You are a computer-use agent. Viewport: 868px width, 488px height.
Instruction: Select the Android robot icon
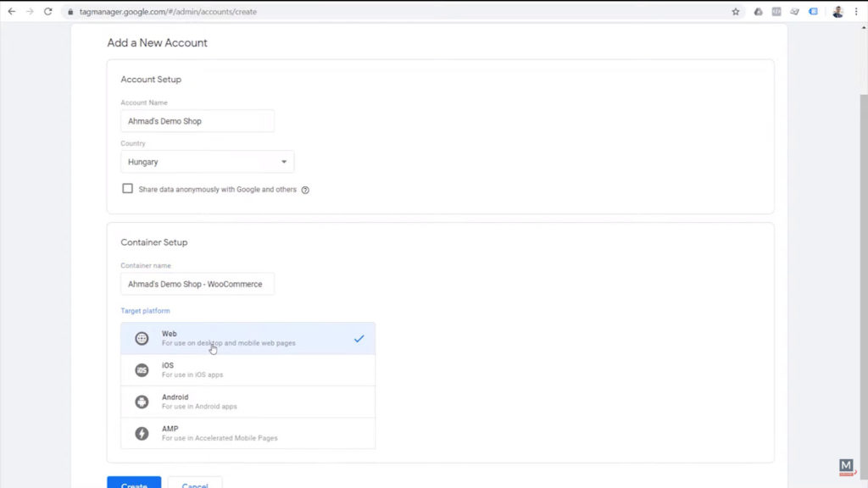point(142,401)
